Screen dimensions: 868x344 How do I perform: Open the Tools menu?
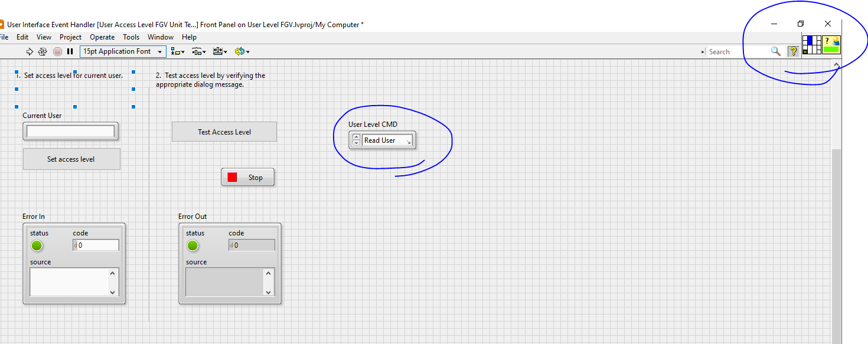(130, 37)
